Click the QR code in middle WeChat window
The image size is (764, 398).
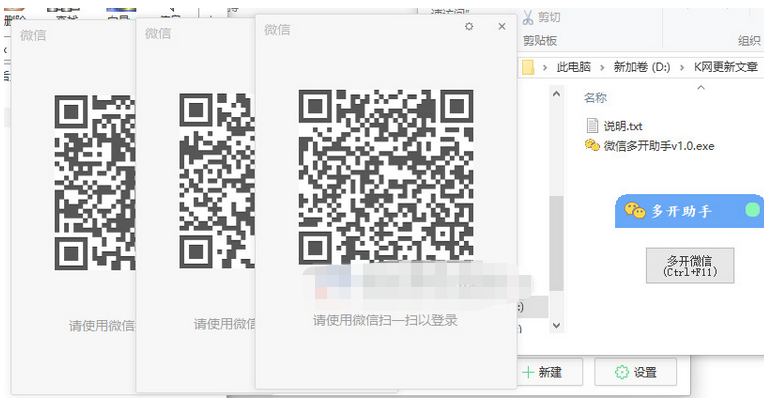coord(217,181)
